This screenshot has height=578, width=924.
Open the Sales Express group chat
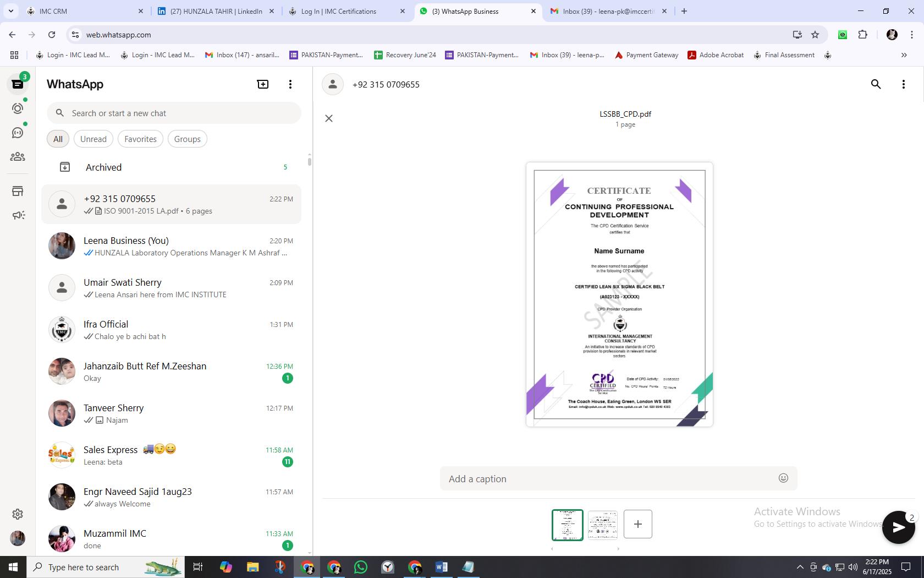pyautogui.click(x=172, y=455)
